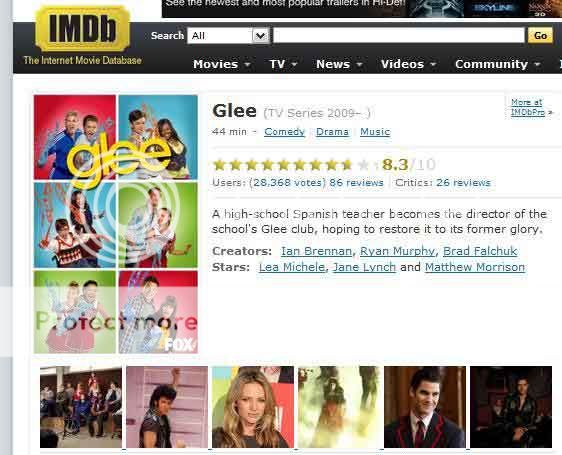Click inside the search text field
562x455 pixels.
click(x=399, y=35)
